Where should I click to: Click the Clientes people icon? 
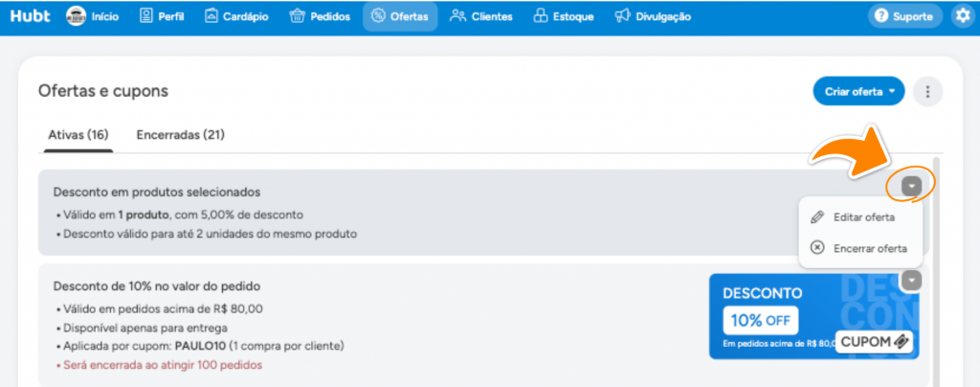click(x=457, y=16)
